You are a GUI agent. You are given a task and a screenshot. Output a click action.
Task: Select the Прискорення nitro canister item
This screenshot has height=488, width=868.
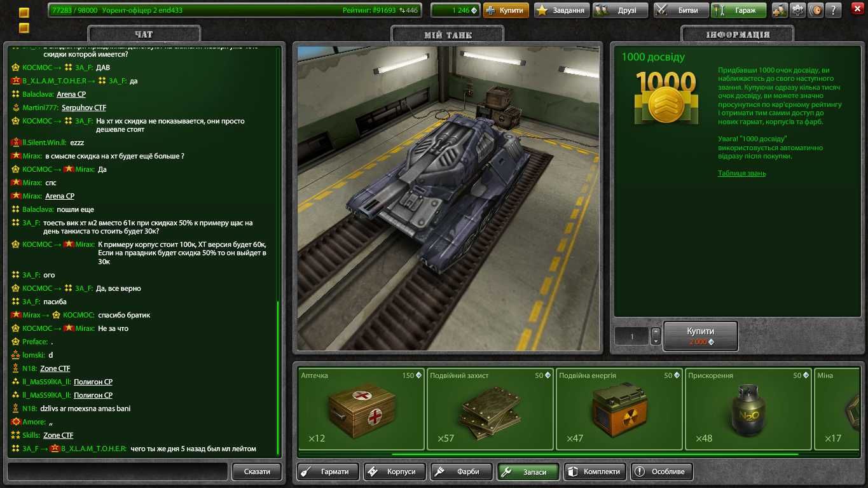coord(749,408)
